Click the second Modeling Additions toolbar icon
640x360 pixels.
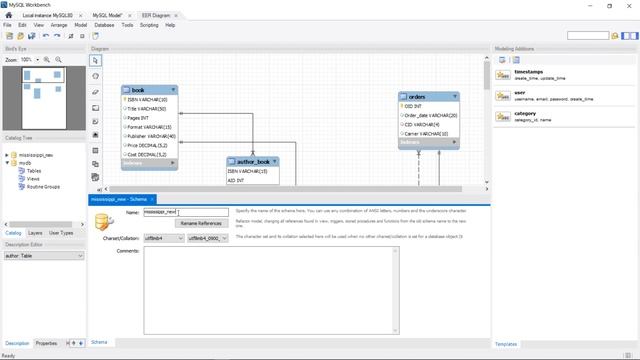[516, 60]
